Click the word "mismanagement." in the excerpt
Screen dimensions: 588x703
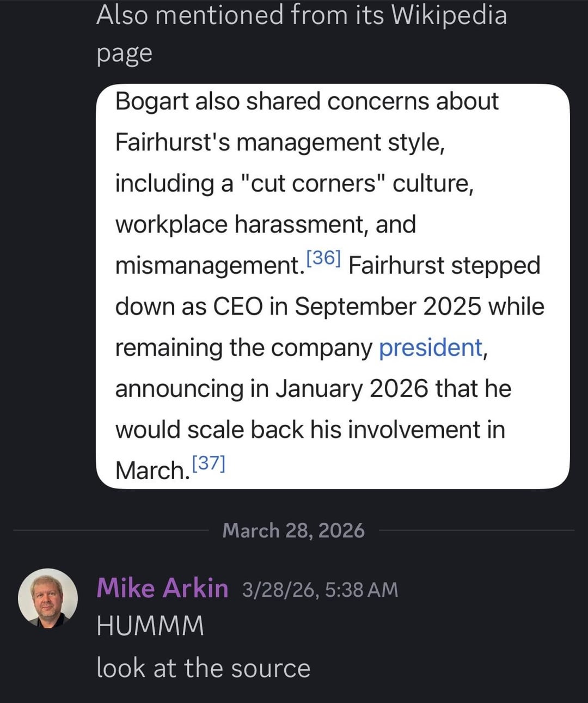pos(209,266)
